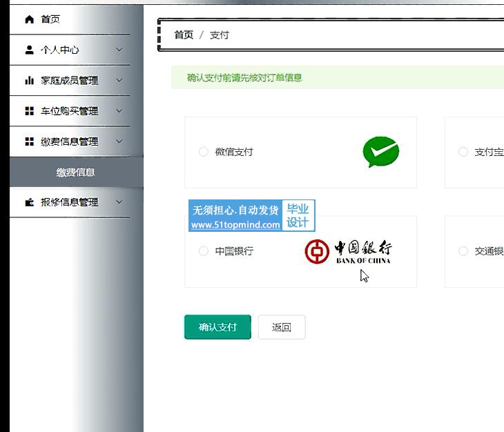Click grid icon beside 车位购买管理
Screen dimensions: 504x432
(x=29, y=111)
